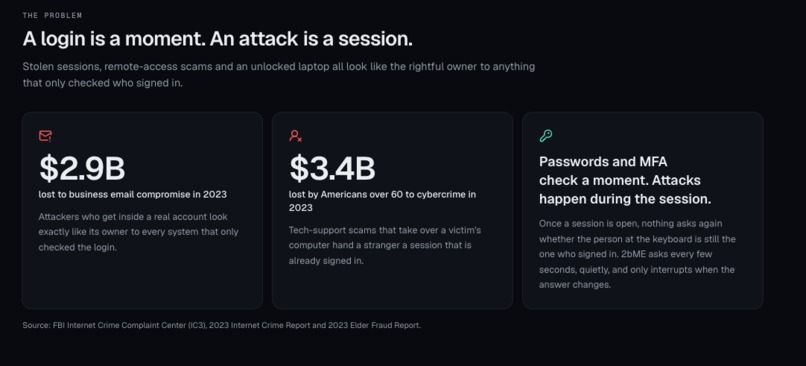This screenshot has width=806, height=366.
Task: Click 'lost to business email compromise in 2023'
Action: tap(133, 195)
